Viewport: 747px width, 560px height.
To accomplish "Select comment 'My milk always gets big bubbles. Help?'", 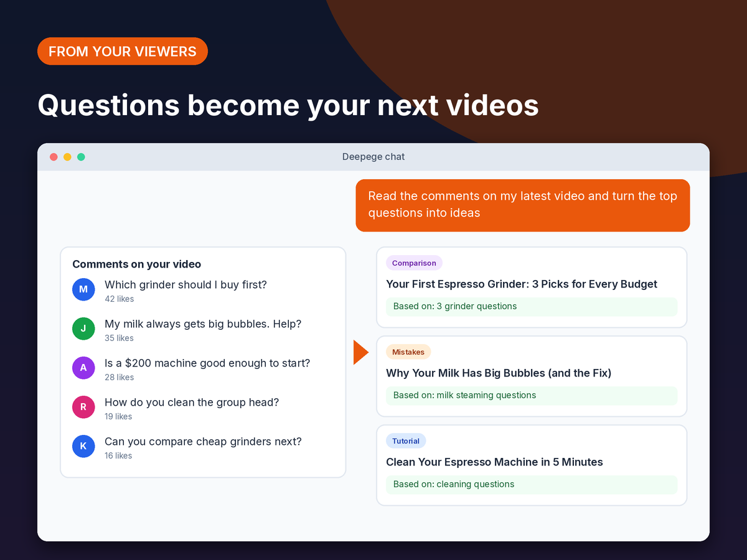I will (203, 324).
